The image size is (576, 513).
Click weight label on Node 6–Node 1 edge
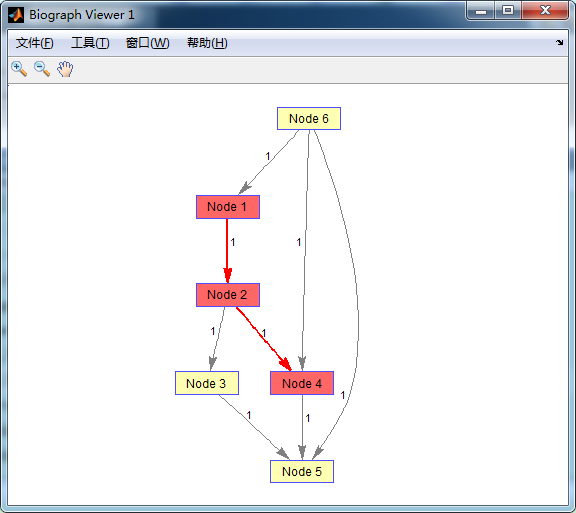coord(268,156)
